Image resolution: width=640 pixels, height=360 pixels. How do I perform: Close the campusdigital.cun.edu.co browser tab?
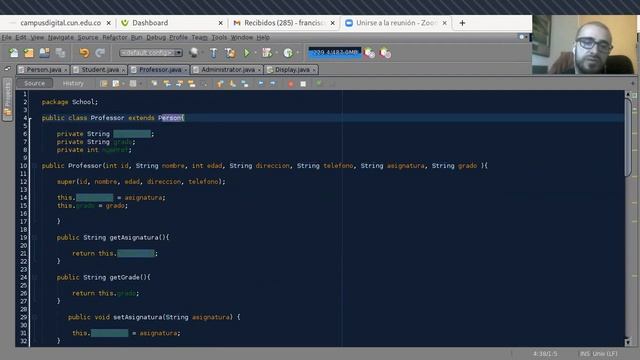click(109, 23)
